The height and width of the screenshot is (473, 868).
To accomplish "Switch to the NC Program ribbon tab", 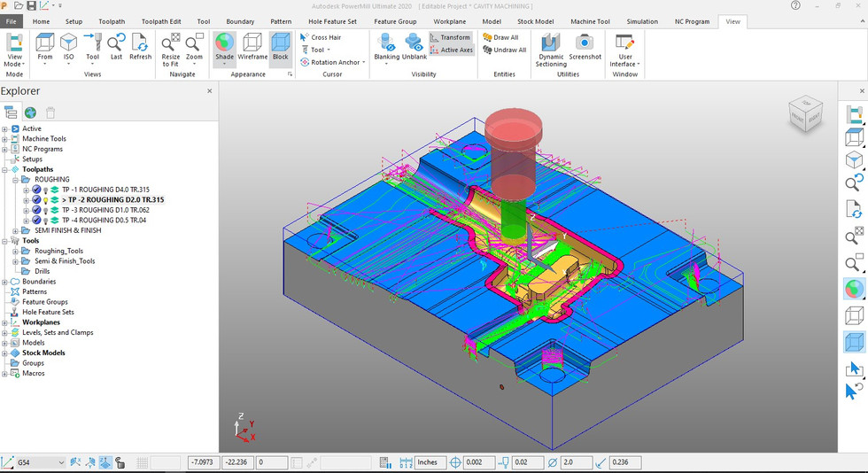I will point(692,21).
